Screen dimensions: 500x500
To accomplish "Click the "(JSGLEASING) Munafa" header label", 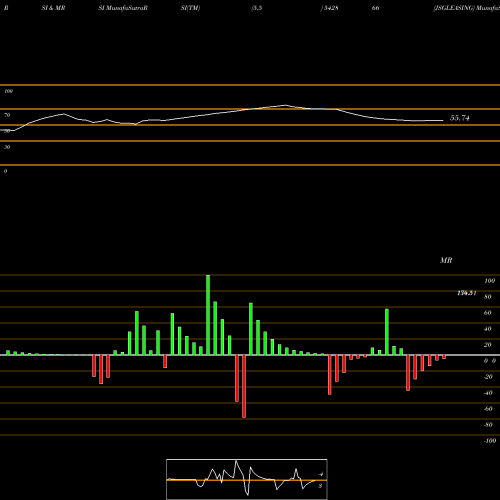I will (466, 8).
